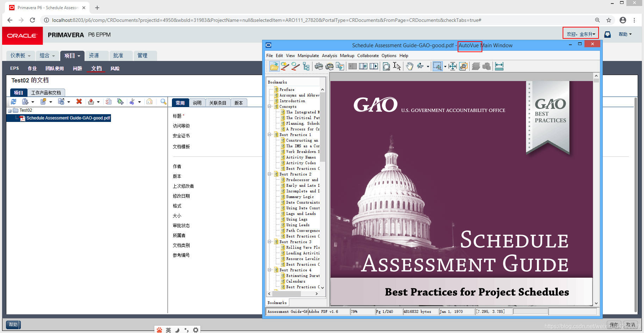
Task: Select the Calendars bookmark
Action: tap(296, 281)
